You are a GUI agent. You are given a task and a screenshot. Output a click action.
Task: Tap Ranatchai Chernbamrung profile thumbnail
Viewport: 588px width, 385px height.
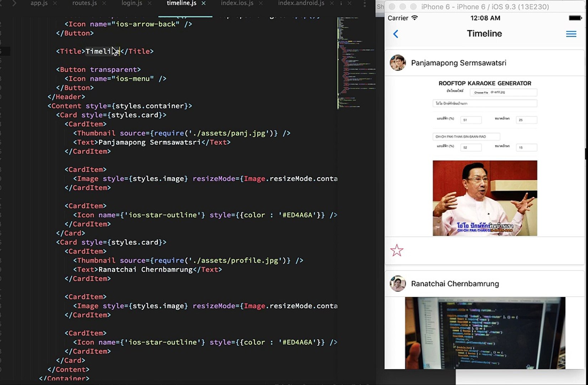(398, 284)
